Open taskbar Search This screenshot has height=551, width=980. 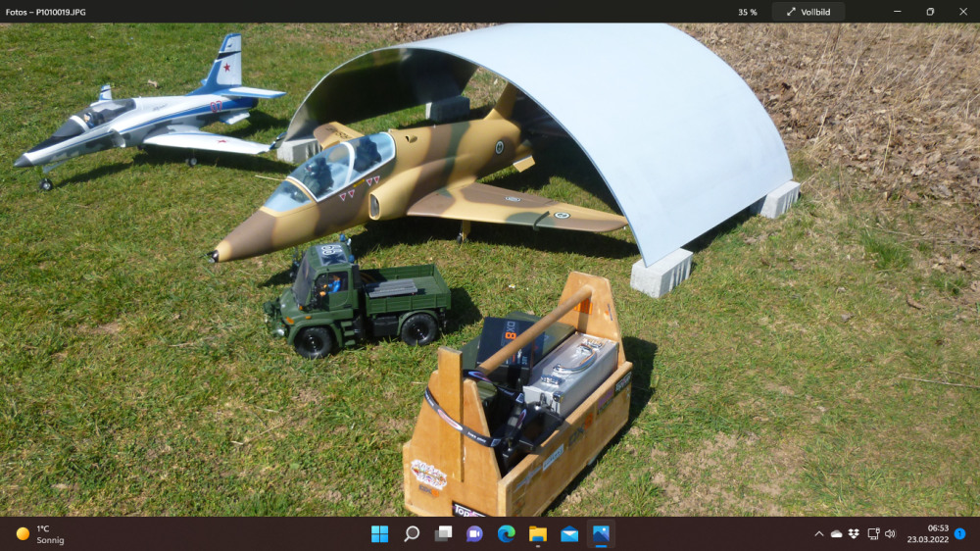[412, 533]
